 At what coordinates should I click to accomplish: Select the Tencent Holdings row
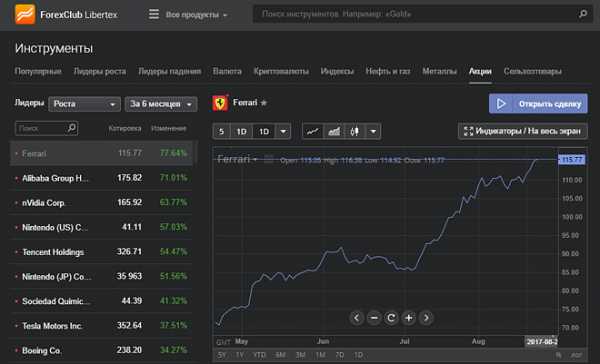click(x=101, y=252)
